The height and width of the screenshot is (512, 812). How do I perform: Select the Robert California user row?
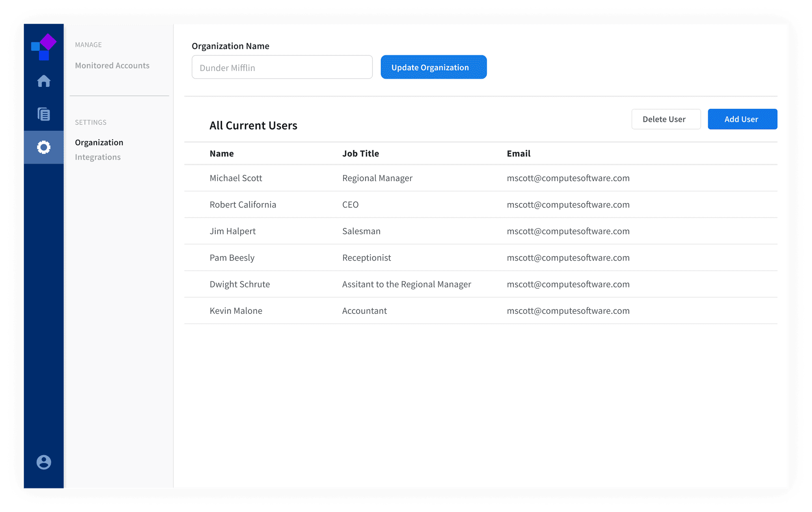pyautogui.click(x=243, y=205)
